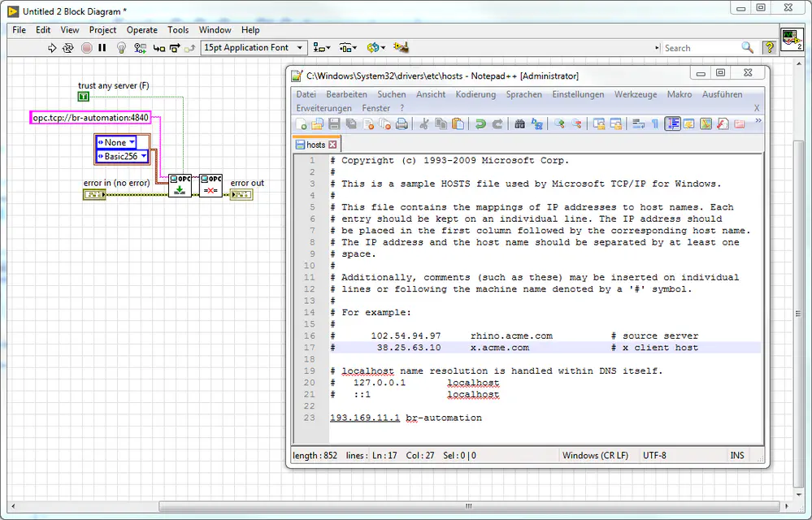Open the 15pt Application Font dropdown
Image resolution: width=812 pixels, height=520 pixels.
pyautogui.click(x=254, y=48)
